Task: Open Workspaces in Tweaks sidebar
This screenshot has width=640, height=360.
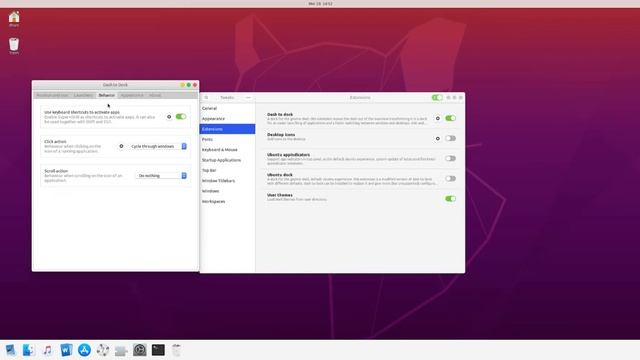Action: click(x=227, y=201)
